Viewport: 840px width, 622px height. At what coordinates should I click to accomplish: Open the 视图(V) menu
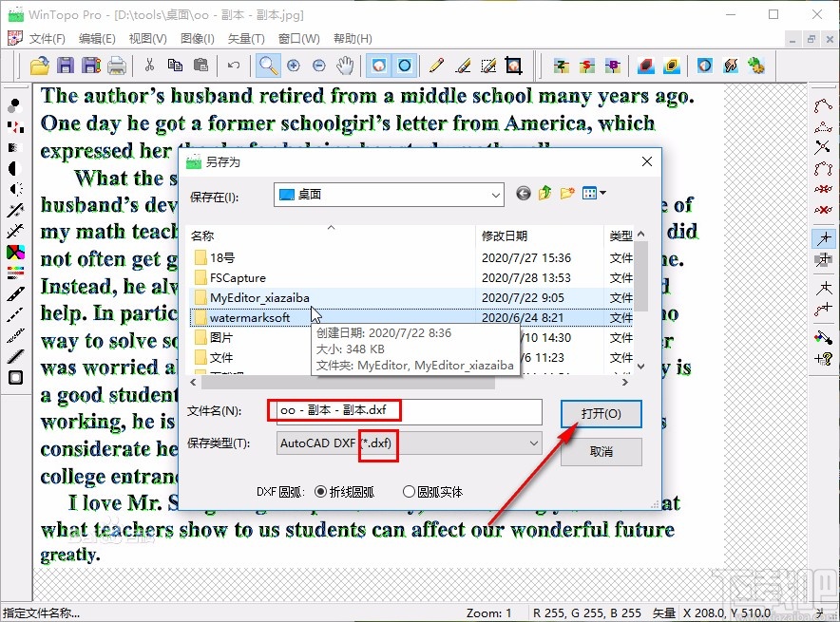[148, 39]
